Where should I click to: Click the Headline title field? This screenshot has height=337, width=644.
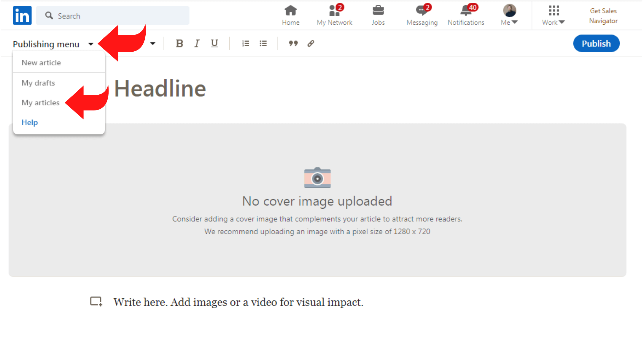pos(160,89)
